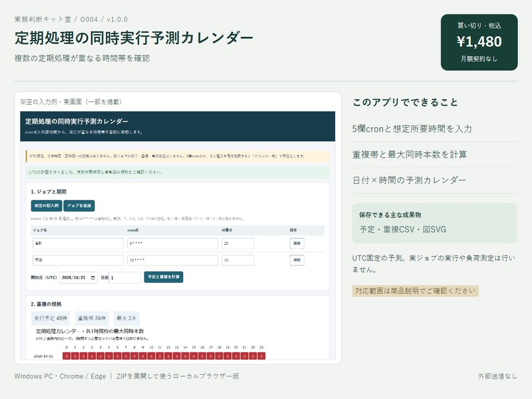Click the footer text Windows PC・Chrome / Edge

point(60,376)
